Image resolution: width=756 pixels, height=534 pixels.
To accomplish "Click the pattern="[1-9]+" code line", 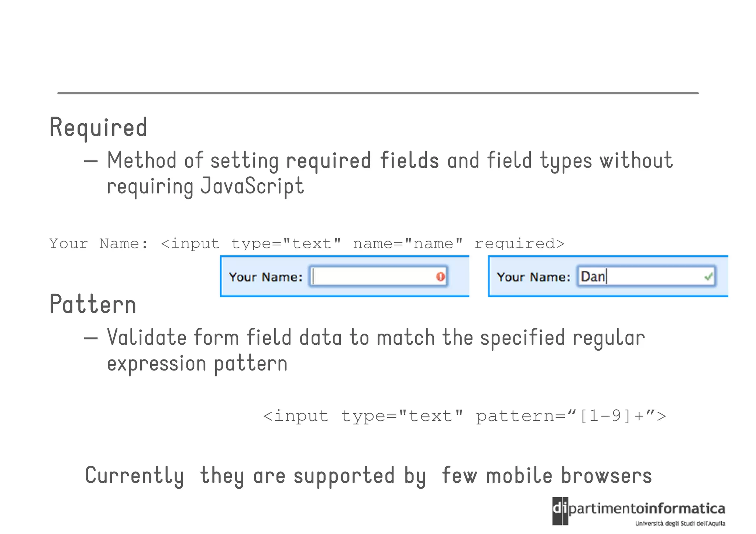I will pos(465,416).
